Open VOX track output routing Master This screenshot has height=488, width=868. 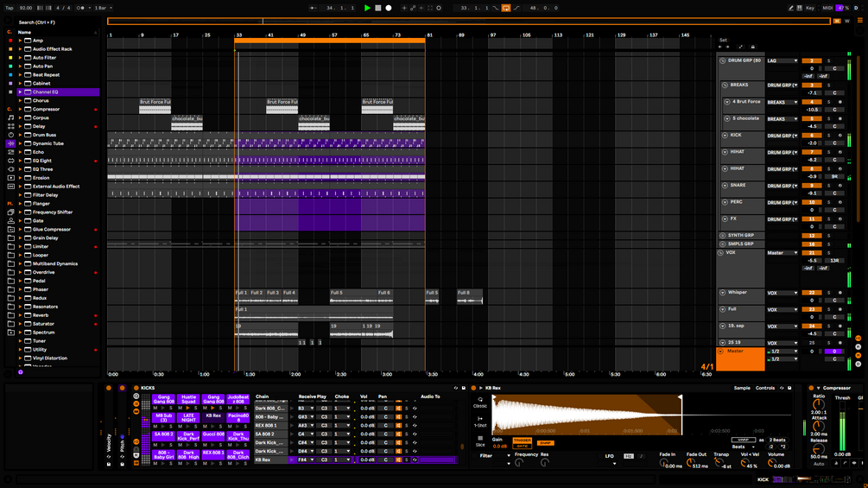click(x=782, y=253)
